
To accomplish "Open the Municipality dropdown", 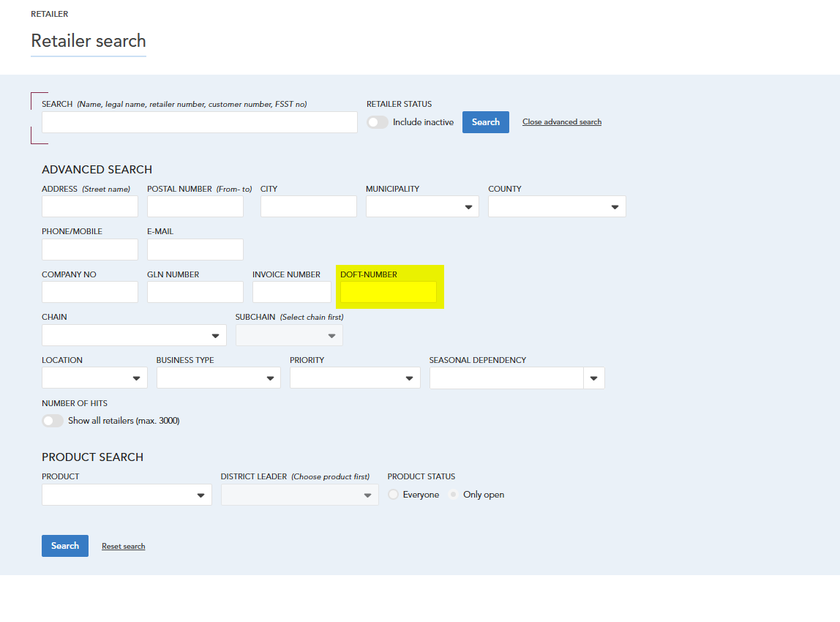I will pos(422,207).
